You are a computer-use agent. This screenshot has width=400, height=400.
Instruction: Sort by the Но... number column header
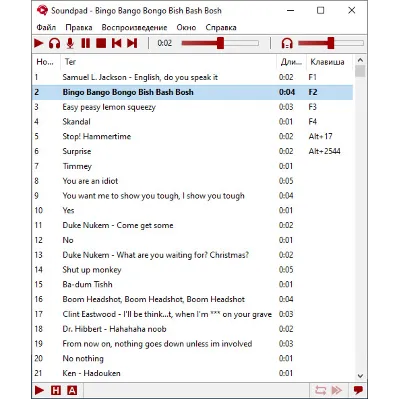(x=47, y=62)
